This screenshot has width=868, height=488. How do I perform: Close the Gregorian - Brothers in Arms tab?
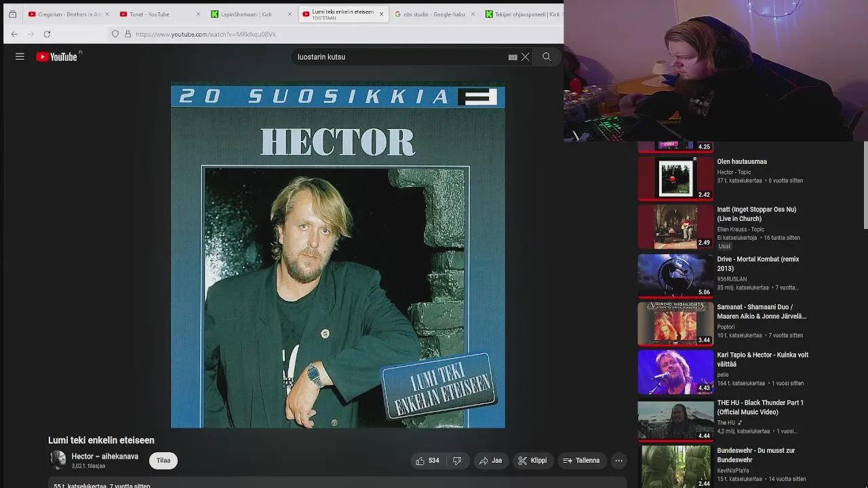(106, 14)
